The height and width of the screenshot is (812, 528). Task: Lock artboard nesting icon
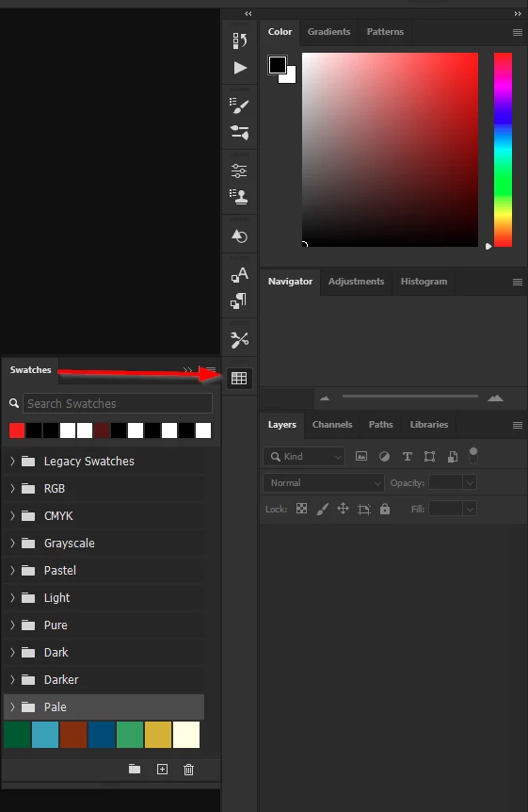[364, 509]
